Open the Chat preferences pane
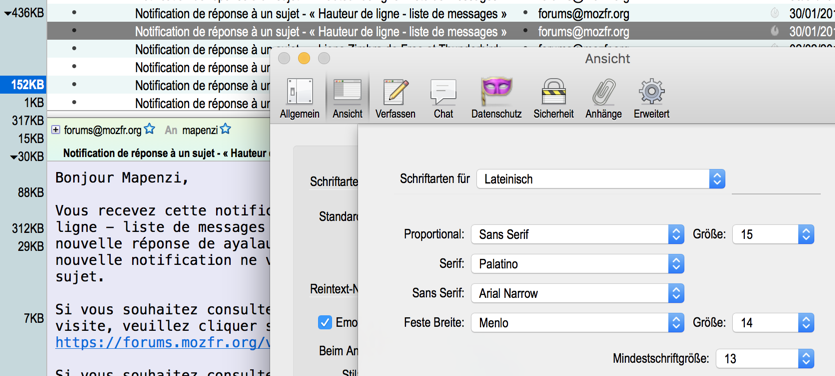 pos(443,99)
